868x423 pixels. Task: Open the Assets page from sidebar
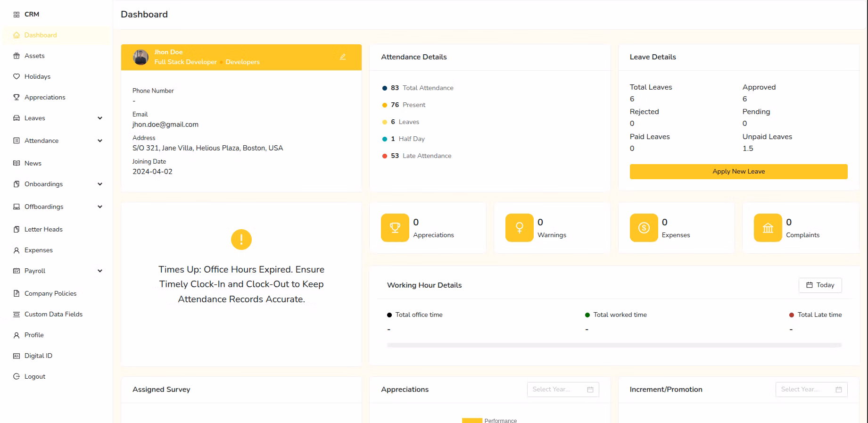click(34, 56)
